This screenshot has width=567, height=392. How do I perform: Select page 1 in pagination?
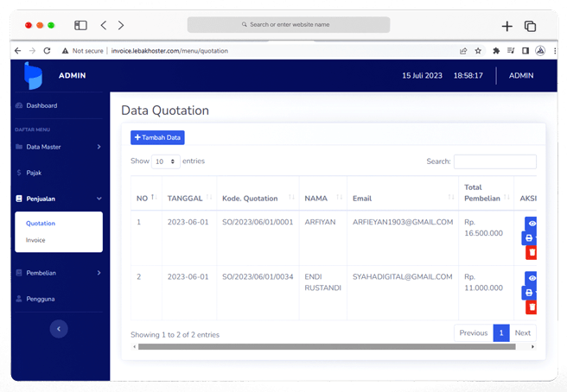tap(501, 332)
